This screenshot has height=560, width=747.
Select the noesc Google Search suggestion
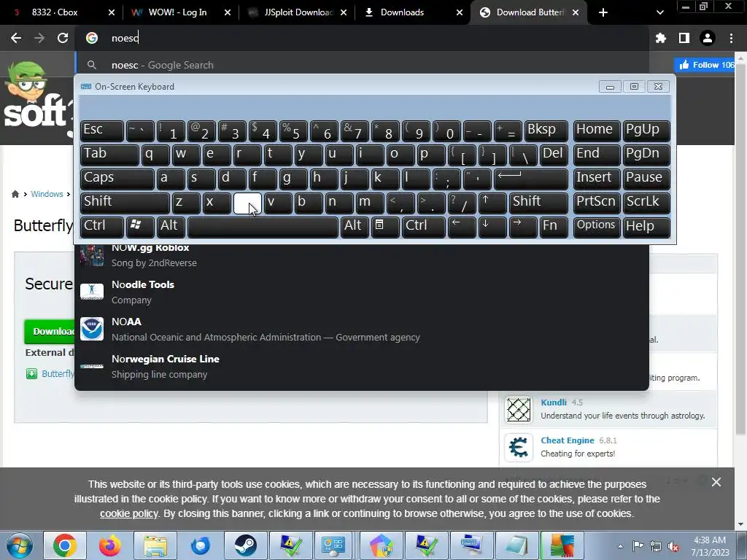(x=362, y=65)
